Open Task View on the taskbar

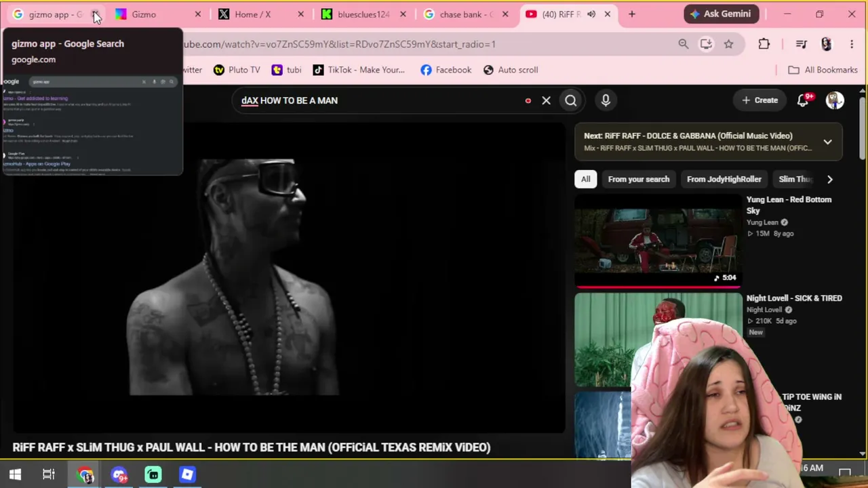pyautogui.click(x=49, y=474)
